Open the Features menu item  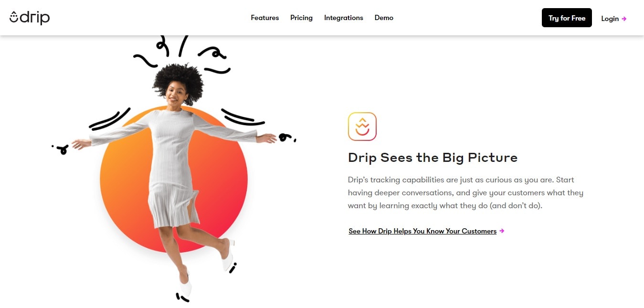click(265, 18)
